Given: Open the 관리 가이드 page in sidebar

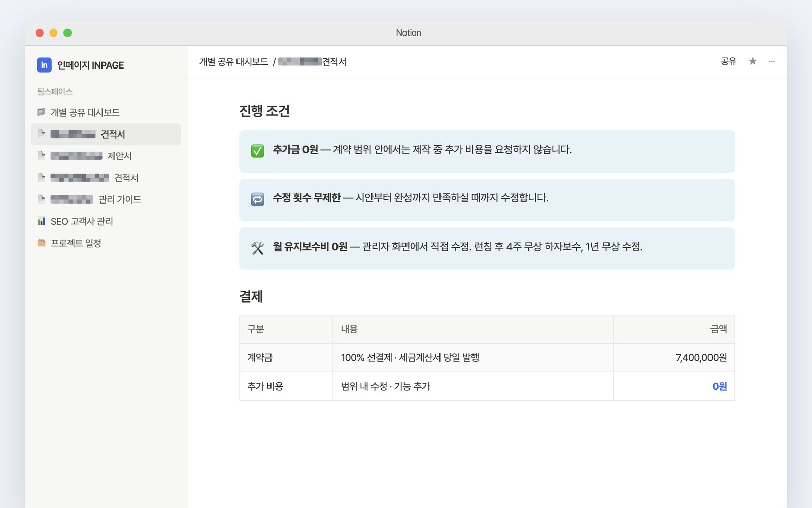Looking at the screenshot, I should pos(106,199).
